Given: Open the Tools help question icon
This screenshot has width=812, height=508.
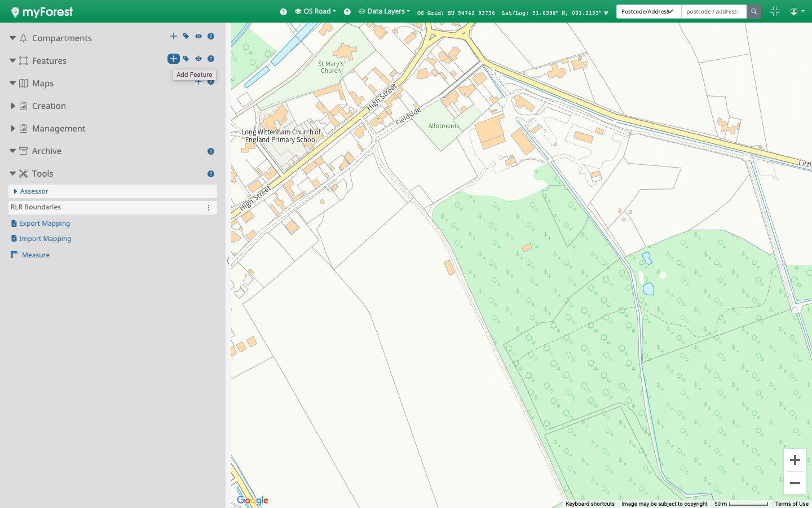Looking at the screenshot, I should pyautogui.click(x=211, y=174).
